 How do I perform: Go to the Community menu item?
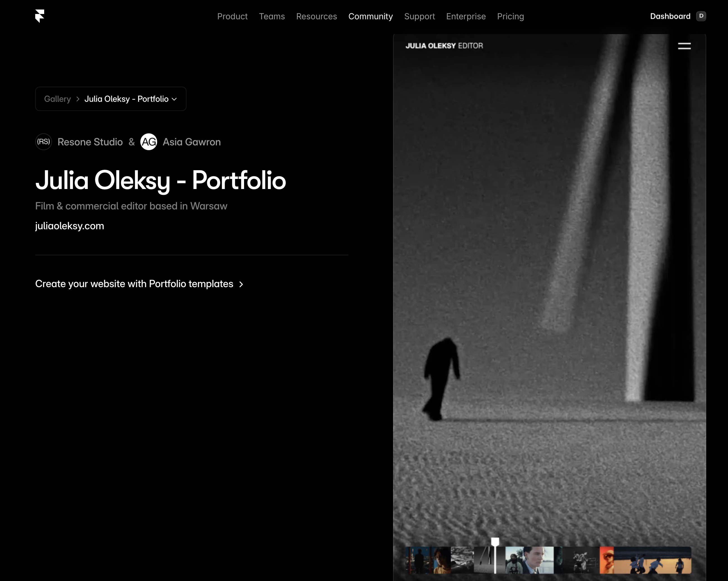point(370,16)
